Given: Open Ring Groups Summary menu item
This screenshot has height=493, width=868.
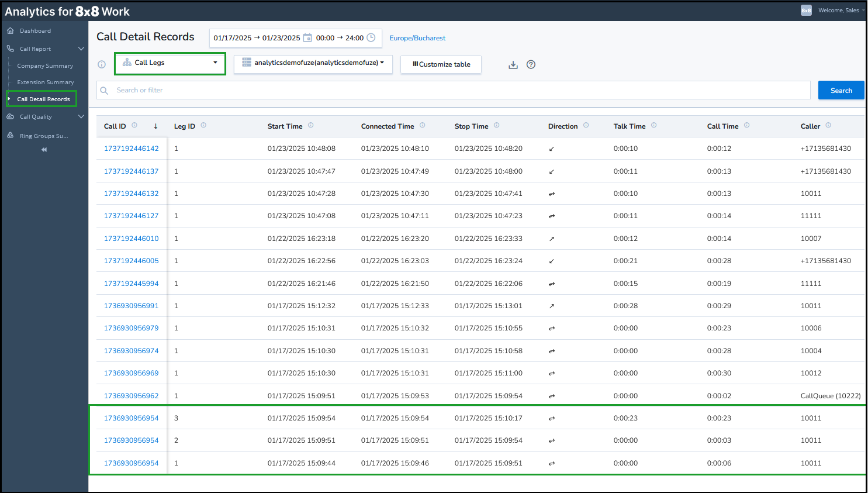Looking at the screenshot, I should click(44, 136).
